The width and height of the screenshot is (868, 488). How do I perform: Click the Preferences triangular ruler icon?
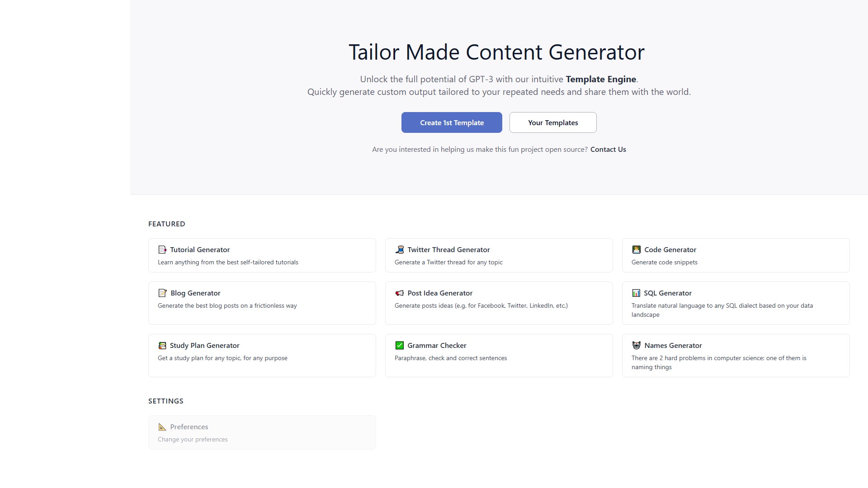[162, 427]
